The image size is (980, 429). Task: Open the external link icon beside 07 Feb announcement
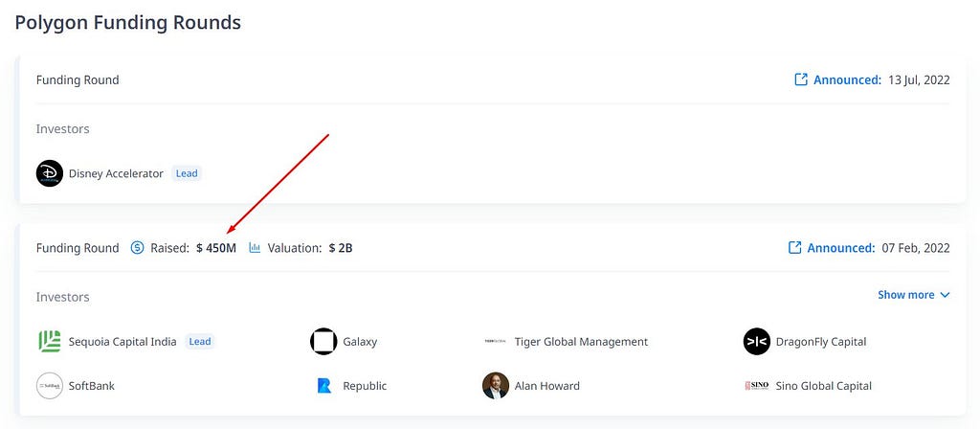794,248
